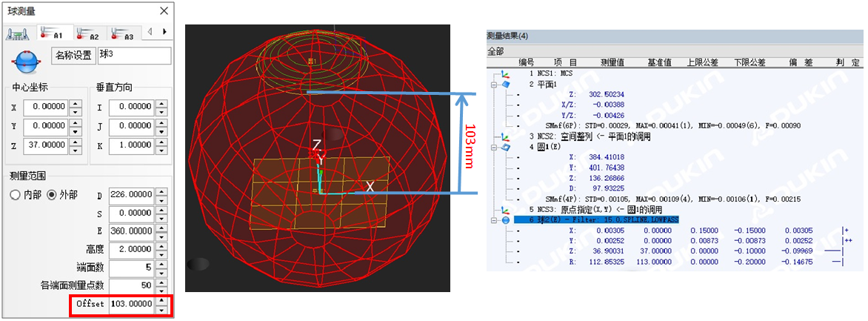
Task: Click the 圆1(E) circle feature icon
Action: (x=505, y=147)
